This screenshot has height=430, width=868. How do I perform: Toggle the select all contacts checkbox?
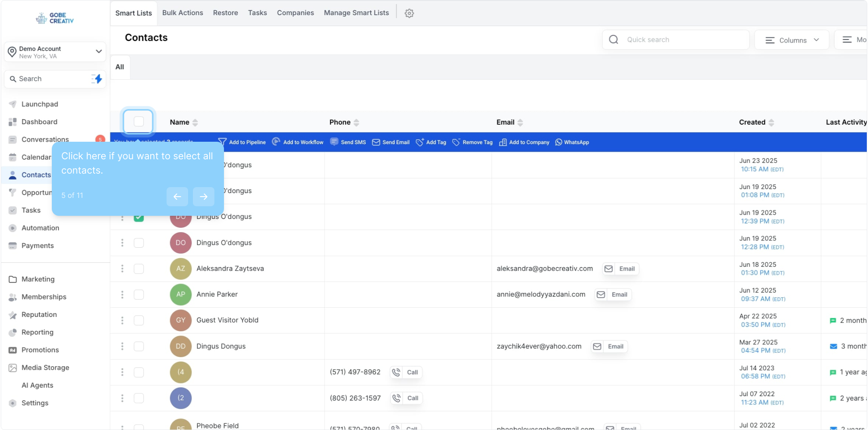point(138,121)
